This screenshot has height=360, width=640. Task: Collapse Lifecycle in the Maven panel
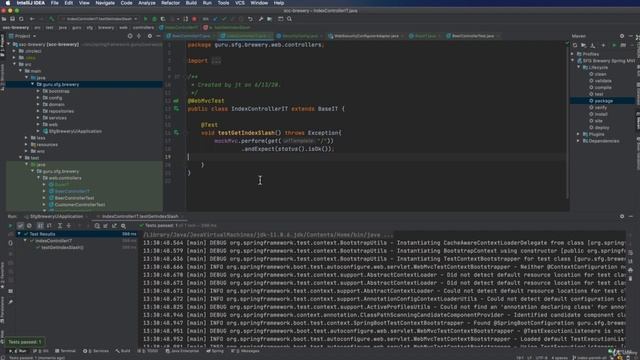click(x=578, y=67)
